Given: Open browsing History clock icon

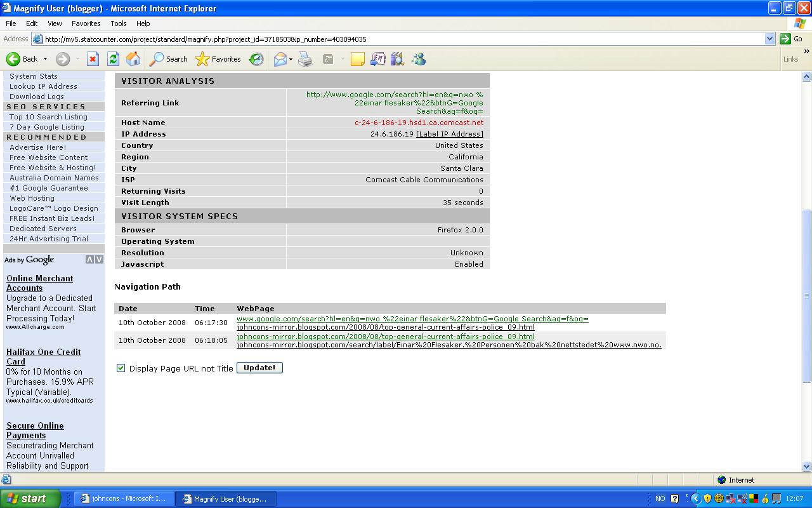Looking at the screenshot, I should point(256,59).
